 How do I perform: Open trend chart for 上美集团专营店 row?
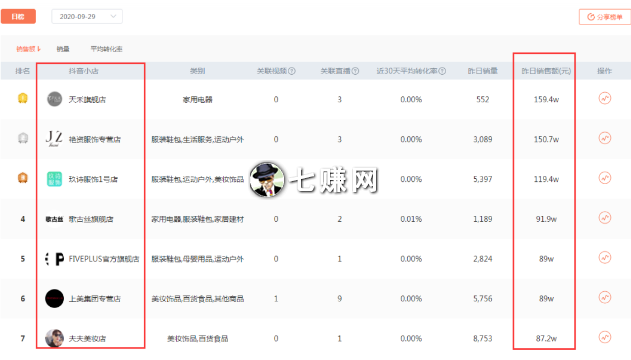604,298
